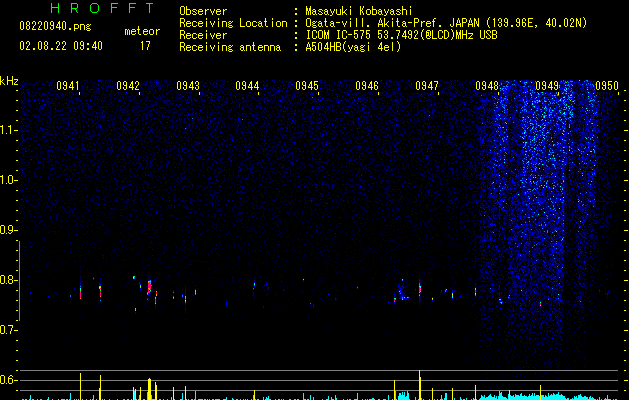
Task: Click the 0950 time marker
Action: click(x=607, y=86)
